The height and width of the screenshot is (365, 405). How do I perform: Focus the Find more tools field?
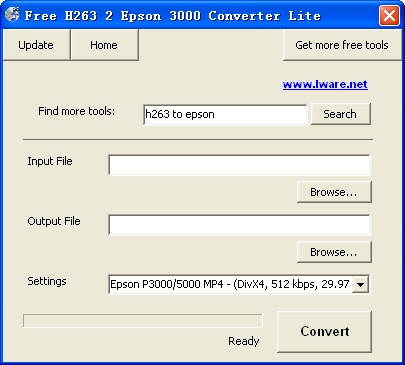[225, 114]
